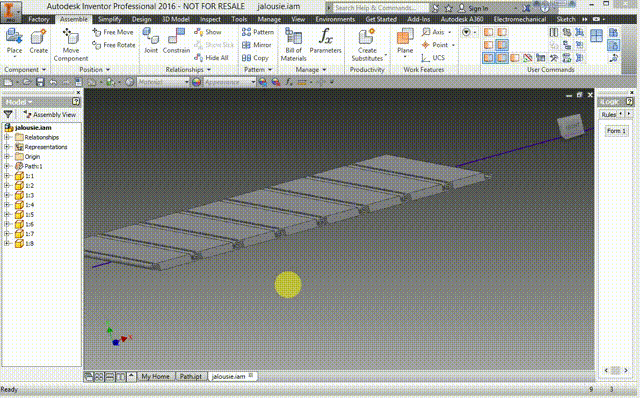Close the jalousie.iam document tab

tap(251, 376)
